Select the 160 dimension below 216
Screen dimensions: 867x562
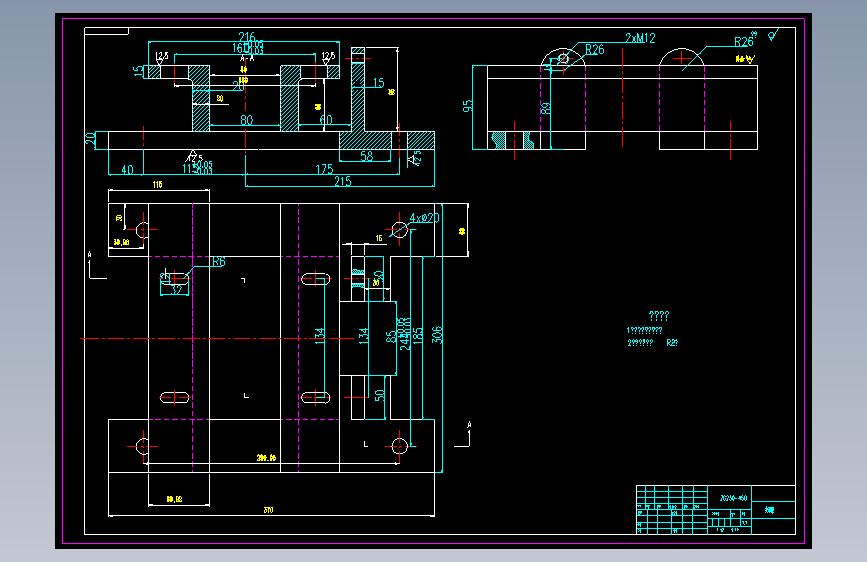tap(248, 48)
